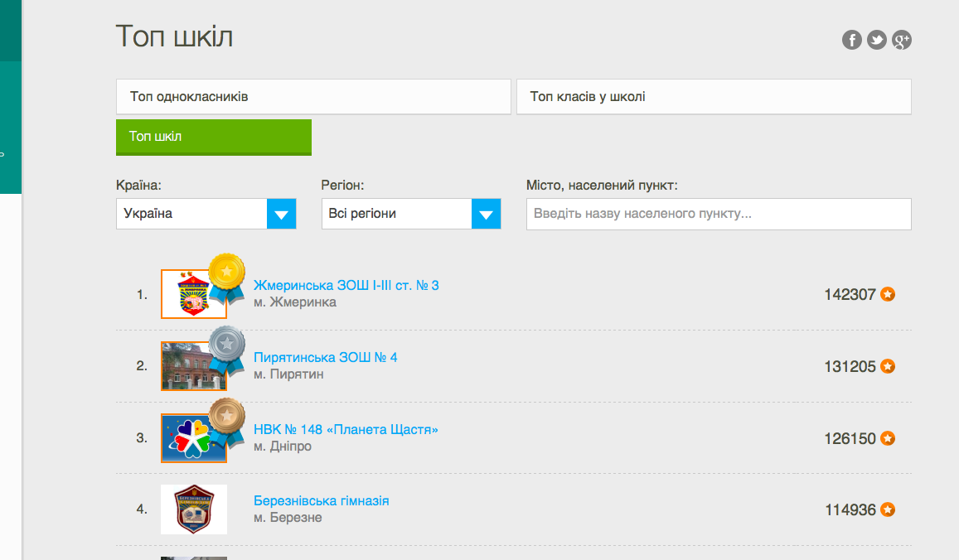Select the green Топ шкіл tab
The width and height of the screenshot is (959, 560).
(x=214, y=137)
